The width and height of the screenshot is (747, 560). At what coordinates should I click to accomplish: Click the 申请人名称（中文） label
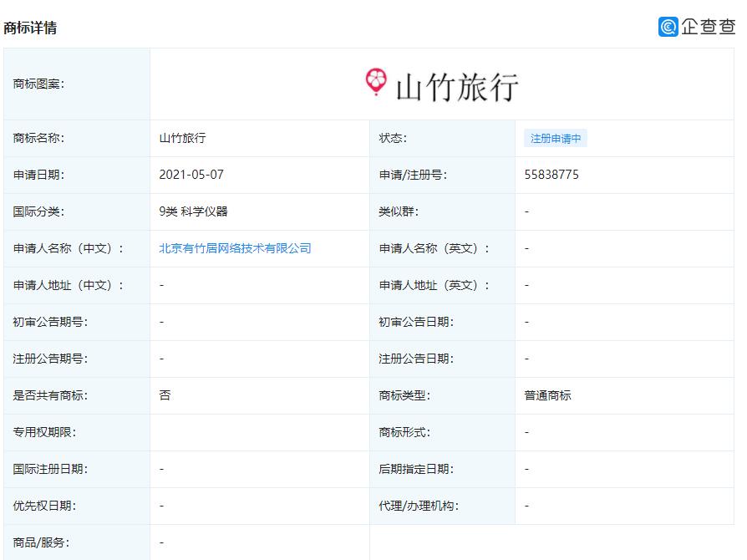(69, 248)
